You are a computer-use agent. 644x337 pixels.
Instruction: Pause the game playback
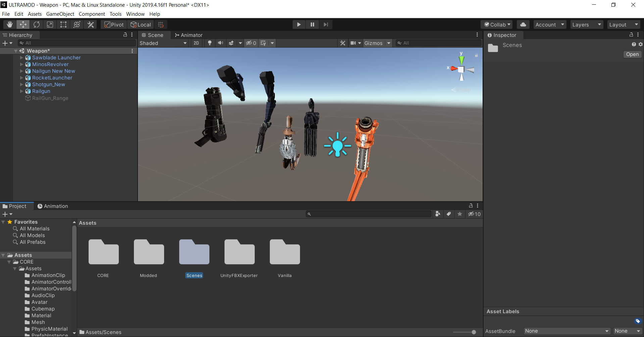[312, 24]
